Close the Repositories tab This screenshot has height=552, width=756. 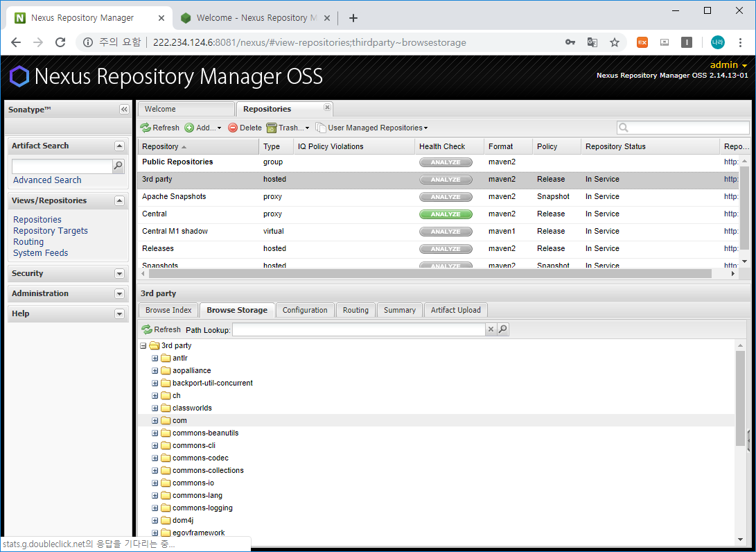click(x=327, y=107)
